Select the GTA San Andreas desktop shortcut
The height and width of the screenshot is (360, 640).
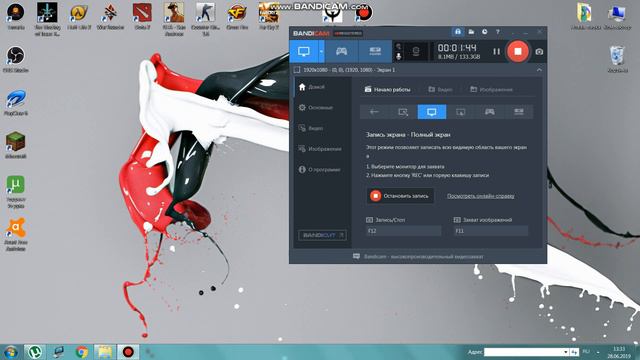point(174,20)
